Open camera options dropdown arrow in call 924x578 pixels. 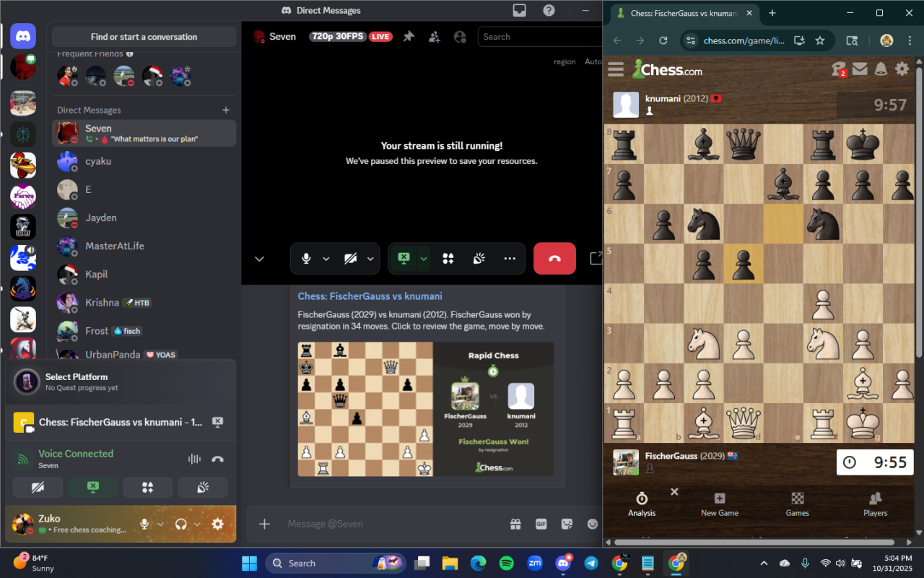[x=370, y=259]
